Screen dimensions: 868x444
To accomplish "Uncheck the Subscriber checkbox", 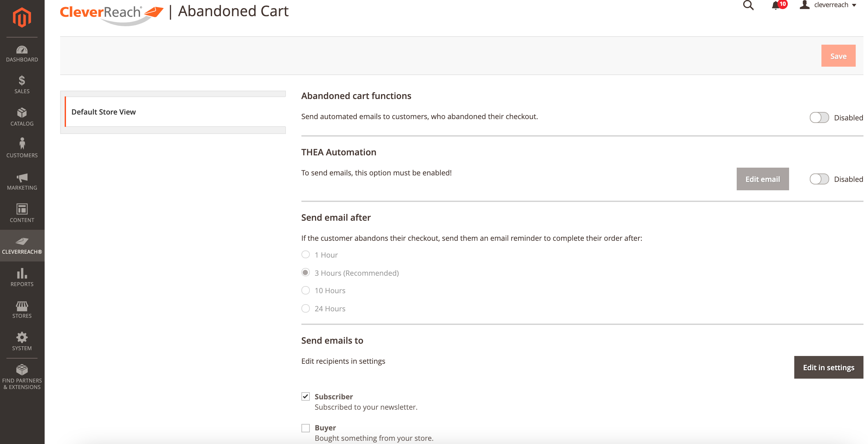I will point(305,396).
